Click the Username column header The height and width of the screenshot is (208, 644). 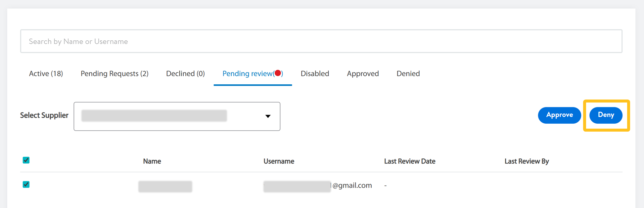(x=279, y=161)
